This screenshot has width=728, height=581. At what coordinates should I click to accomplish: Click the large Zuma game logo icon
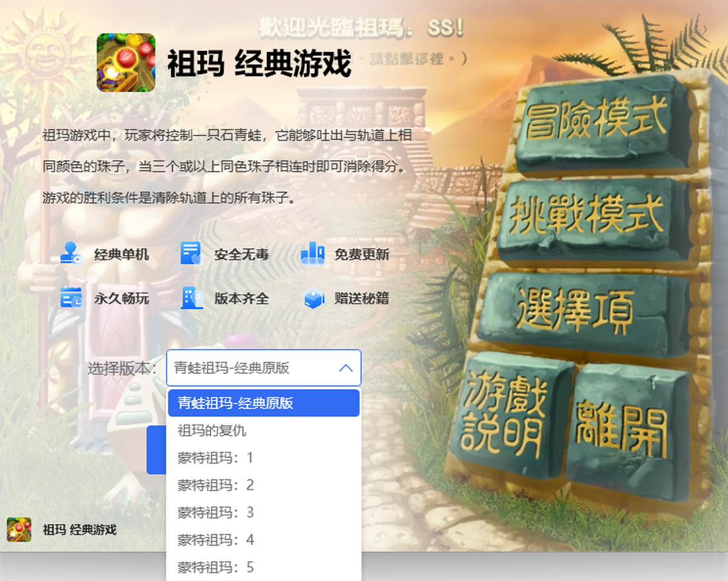126,63
